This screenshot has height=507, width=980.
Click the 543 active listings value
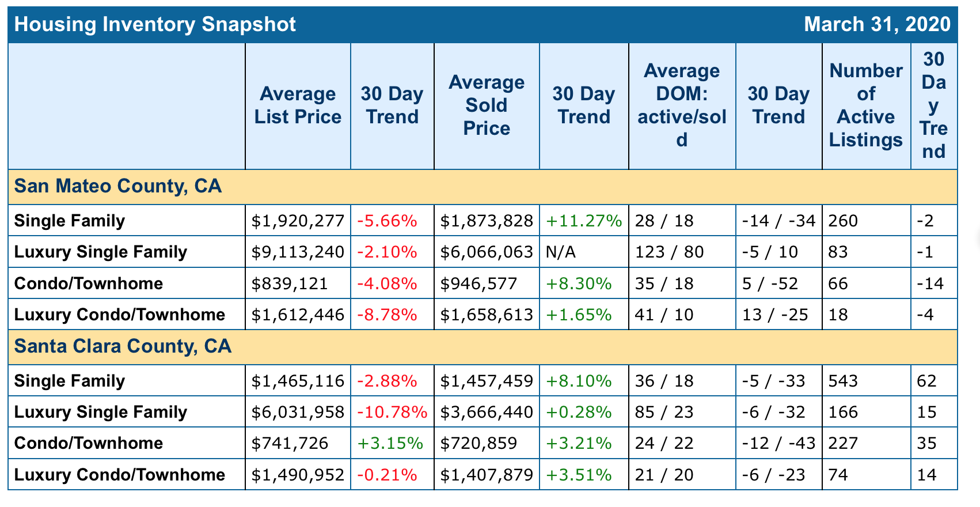pos(843,381)
